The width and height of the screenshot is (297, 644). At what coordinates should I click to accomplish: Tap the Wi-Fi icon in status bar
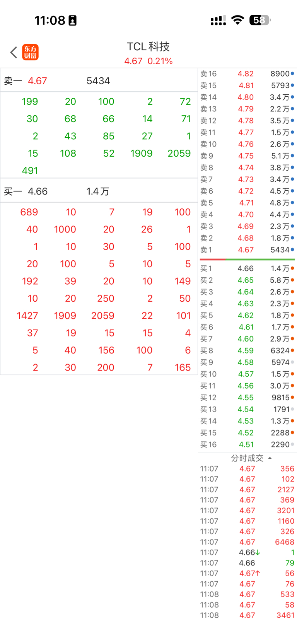[238, 20]
